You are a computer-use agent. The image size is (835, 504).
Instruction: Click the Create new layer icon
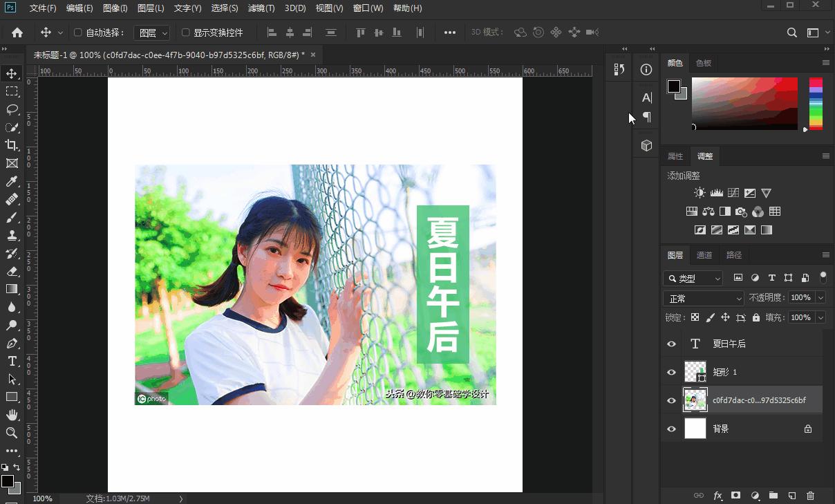pyautogui.click(x=792, y=496)
